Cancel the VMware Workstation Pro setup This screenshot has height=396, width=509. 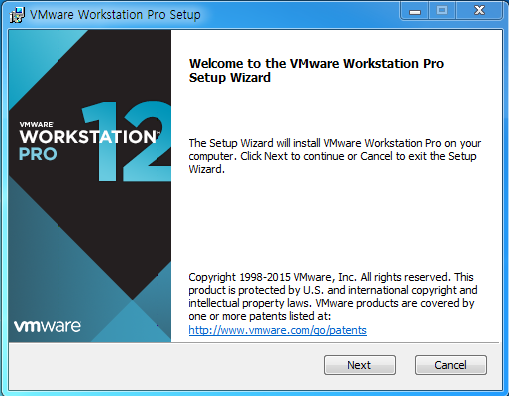[x=450, y=365]
